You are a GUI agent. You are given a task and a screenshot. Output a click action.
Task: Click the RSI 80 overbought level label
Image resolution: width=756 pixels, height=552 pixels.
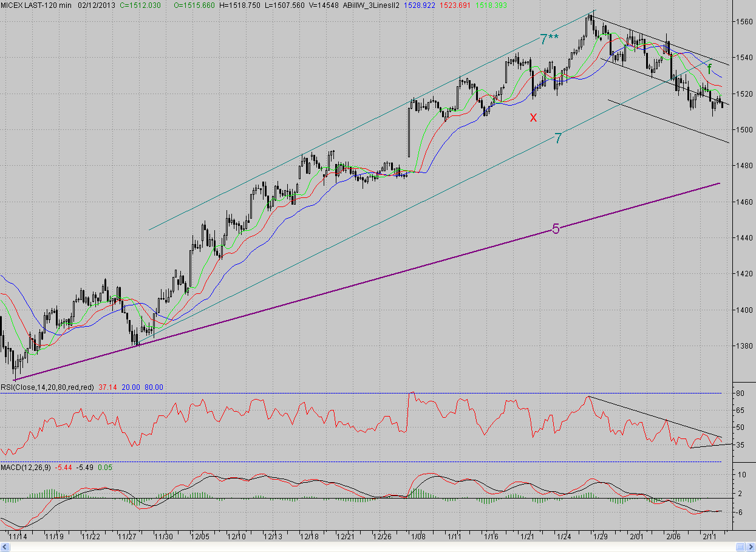tap(741, 394)
